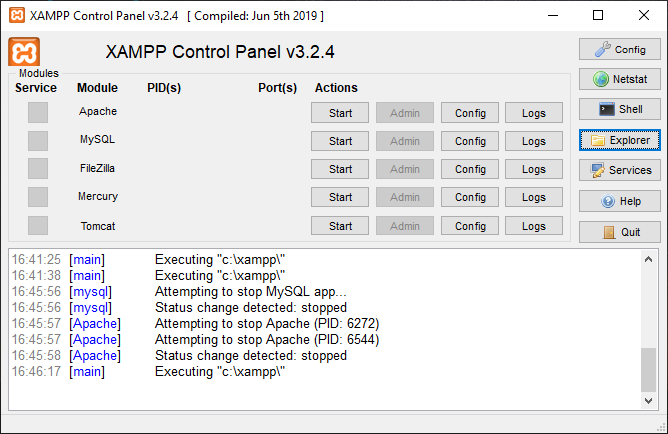Open the Apache Config dropdown
668x434 pixels.
(470, 113)
